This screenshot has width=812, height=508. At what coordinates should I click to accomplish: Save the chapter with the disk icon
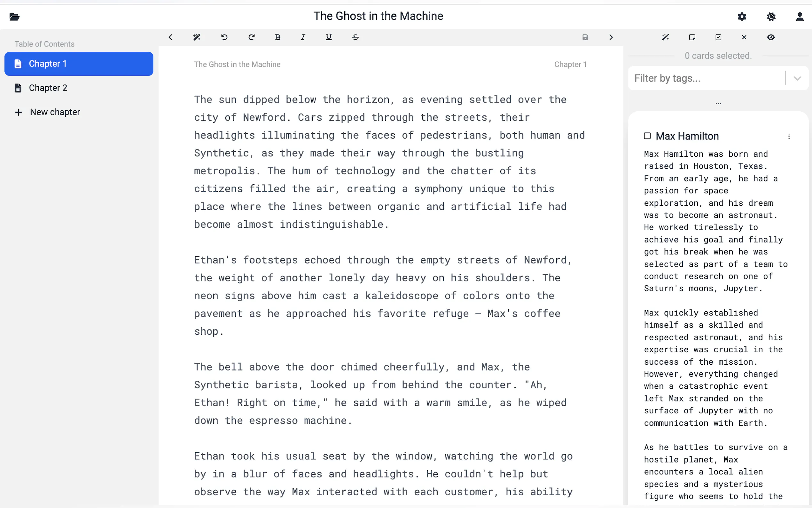(x=585, y=37)
